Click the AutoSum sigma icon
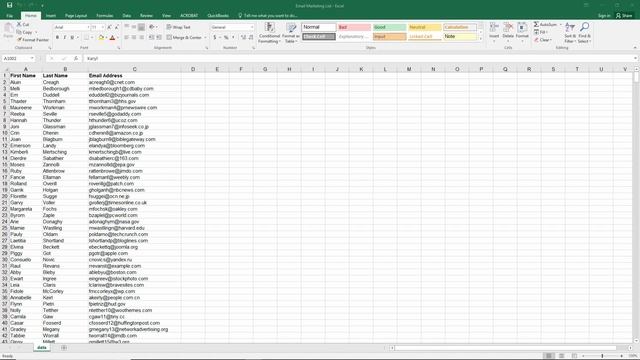The image size is (640, 360). pos(536,24)
